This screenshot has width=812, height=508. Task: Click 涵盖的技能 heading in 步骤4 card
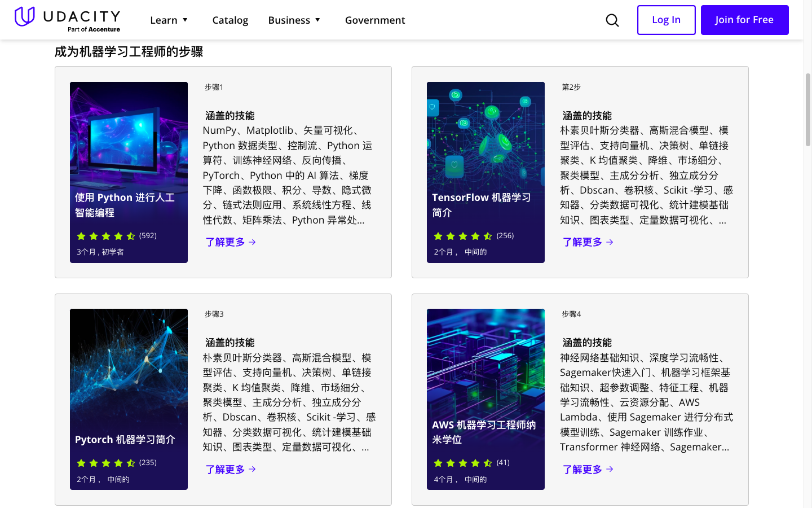587,343
